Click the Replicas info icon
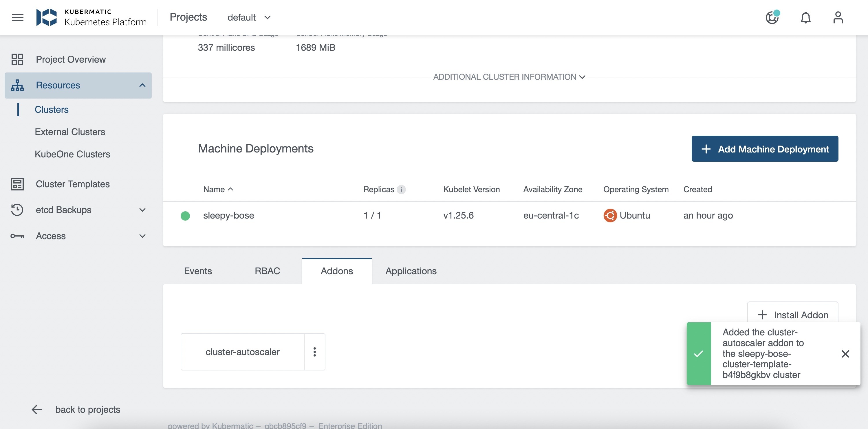 tap(401, 190)
